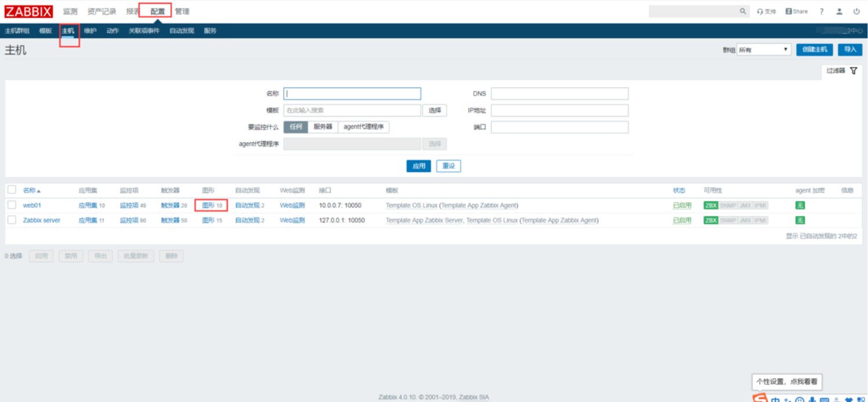Toggle the 过滤器 filter funnel

(854, 71)
